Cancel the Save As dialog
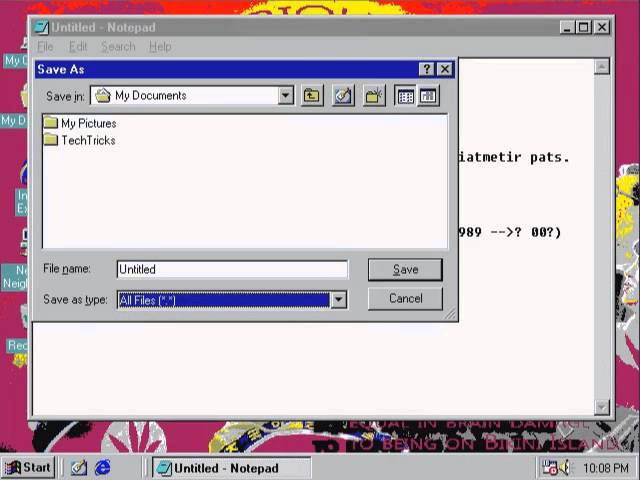The width and height of the screenshot is (640, 480). click(405, 298)
